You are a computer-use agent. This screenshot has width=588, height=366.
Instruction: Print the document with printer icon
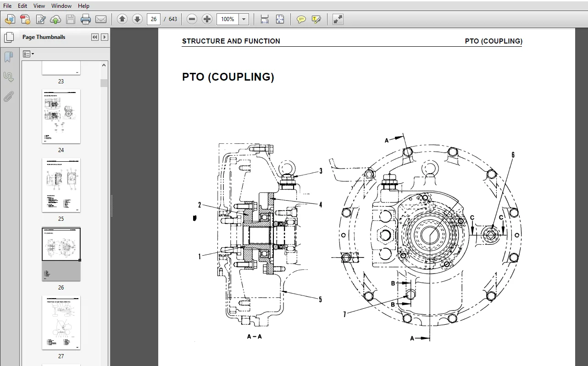click(86, 19)
